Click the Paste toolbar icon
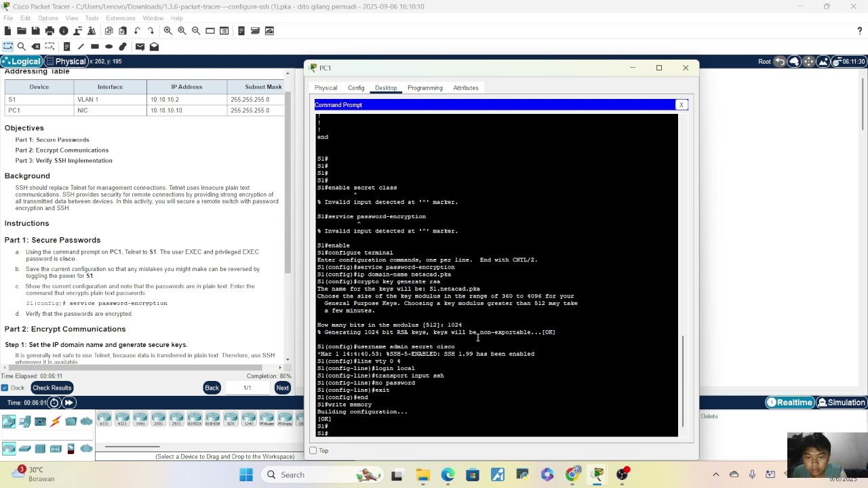Screen dimensions: 868x488 123,30
